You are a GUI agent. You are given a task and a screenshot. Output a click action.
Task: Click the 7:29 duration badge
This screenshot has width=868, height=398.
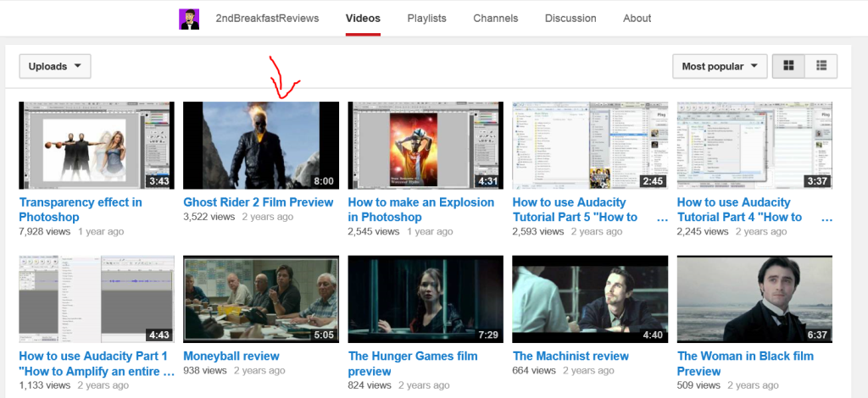[x=489, y=335]
